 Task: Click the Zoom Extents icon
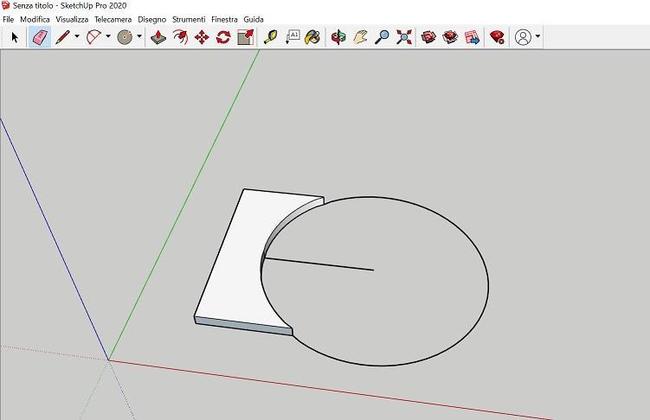tap(404, 37)
